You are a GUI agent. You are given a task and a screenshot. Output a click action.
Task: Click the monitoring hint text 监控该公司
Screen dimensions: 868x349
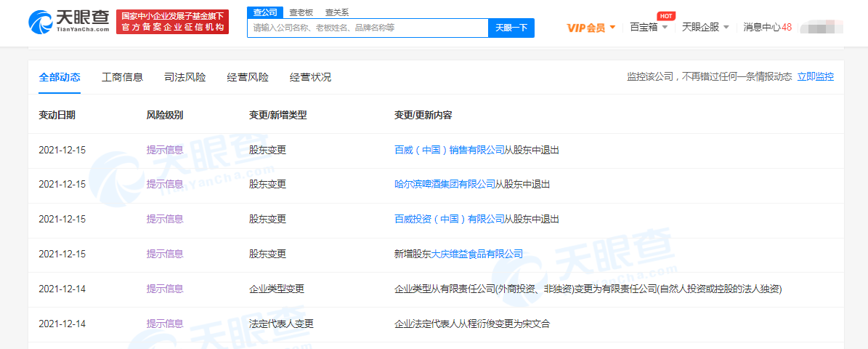pyautogui.click(x=709, y=76)
